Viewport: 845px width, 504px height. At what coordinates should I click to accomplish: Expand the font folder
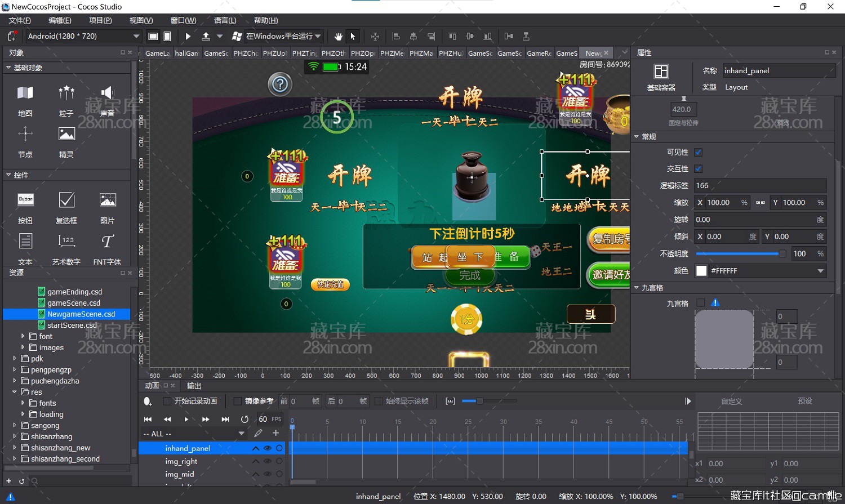(x=23, y=336)
